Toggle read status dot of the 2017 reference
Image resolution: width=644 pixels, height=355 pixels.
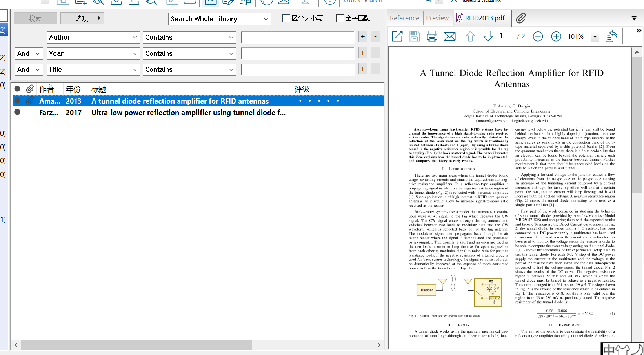pyautogui.click(x=17, y=112)
